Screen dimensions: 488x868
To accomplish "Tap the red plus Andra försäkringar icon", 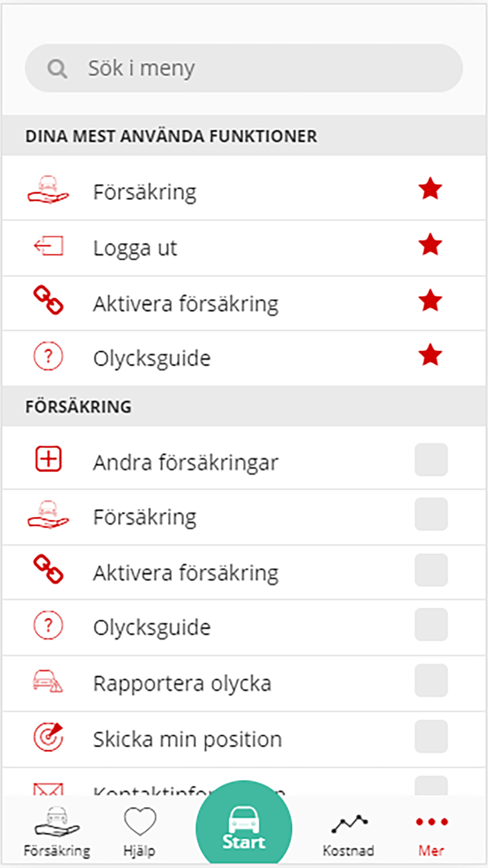I will coord(48,459).
